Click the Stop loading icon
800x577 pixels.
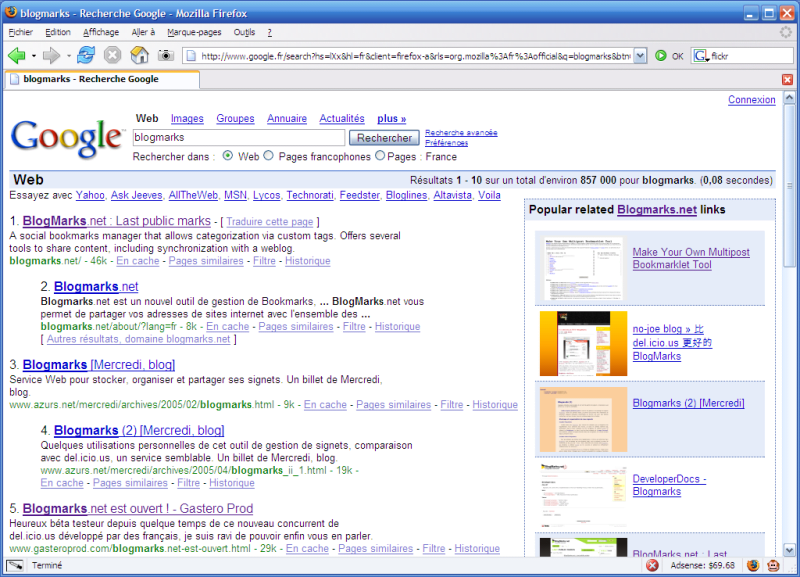112,55
